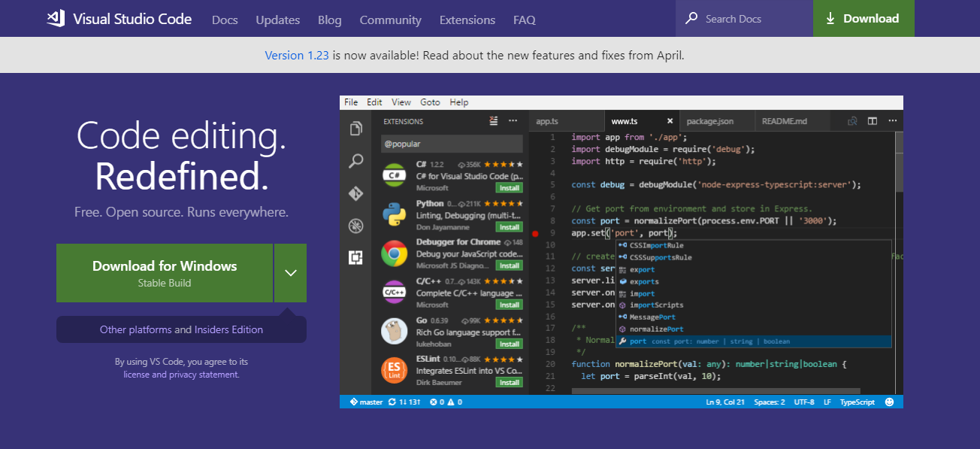Close the www.ts editor tab
Screen dimensions: 980x449
670,121
